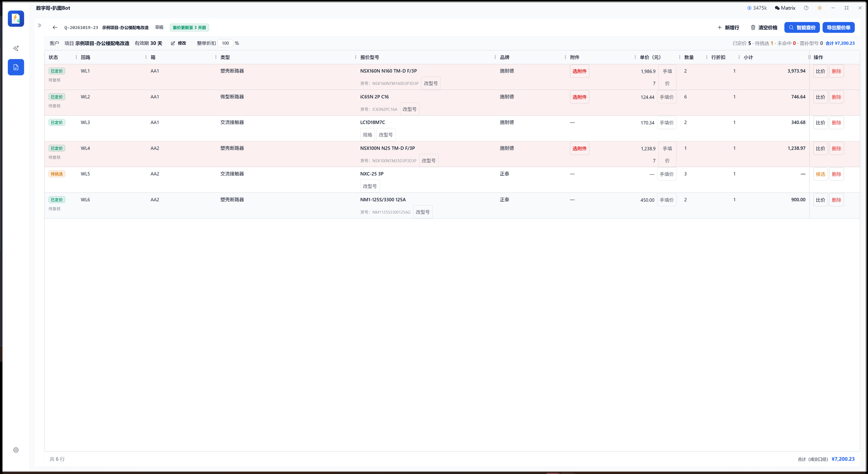Click the 3475k credits indicator

tap(757, 8)
